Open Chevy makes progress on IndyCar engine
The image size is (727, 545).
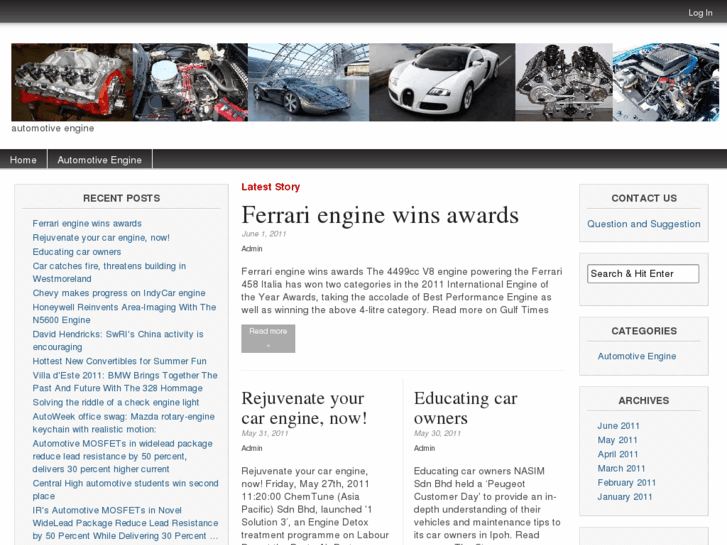(x=119, y=293)
